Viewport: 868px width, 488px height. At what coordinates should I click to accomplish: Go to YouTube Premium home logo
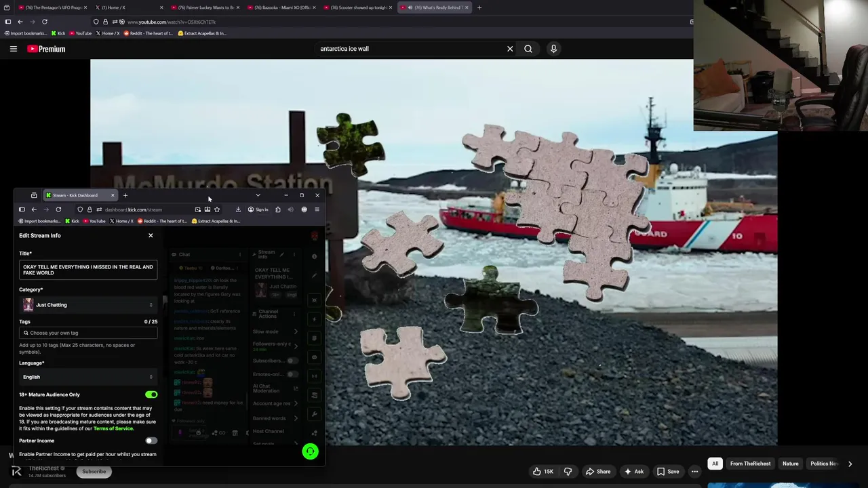coord(46,49)
